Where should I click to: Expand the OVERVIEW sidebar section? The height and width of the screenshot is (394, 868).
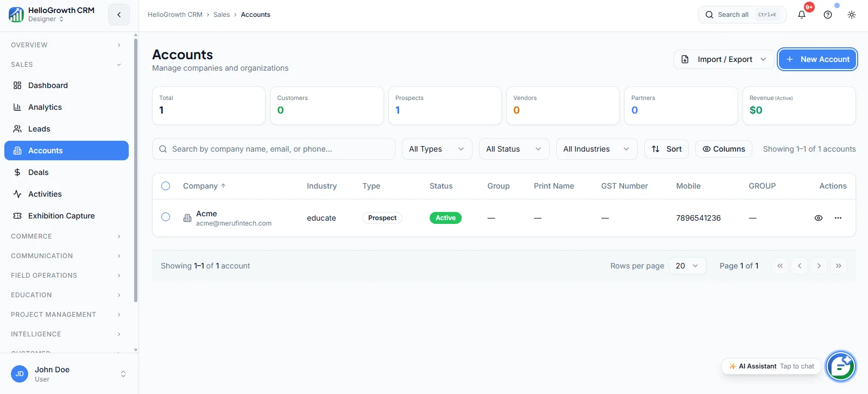pos(66,45)
